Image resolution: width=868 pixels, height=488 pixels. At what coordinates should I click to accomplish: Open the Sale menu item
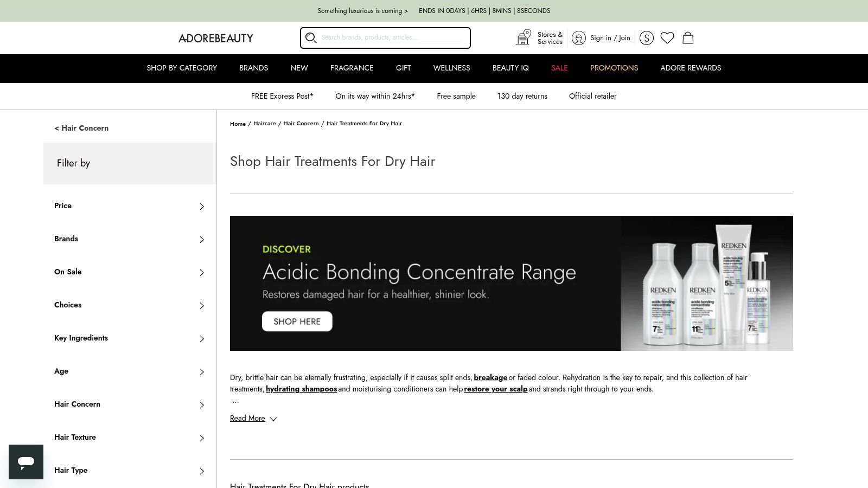559,68
